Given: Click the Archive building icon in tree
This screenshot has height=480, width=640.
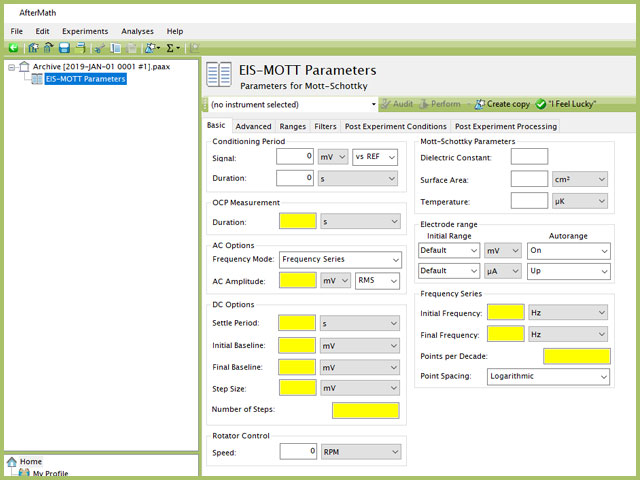Looking at the screenshot, I should (x=24, y=67).
